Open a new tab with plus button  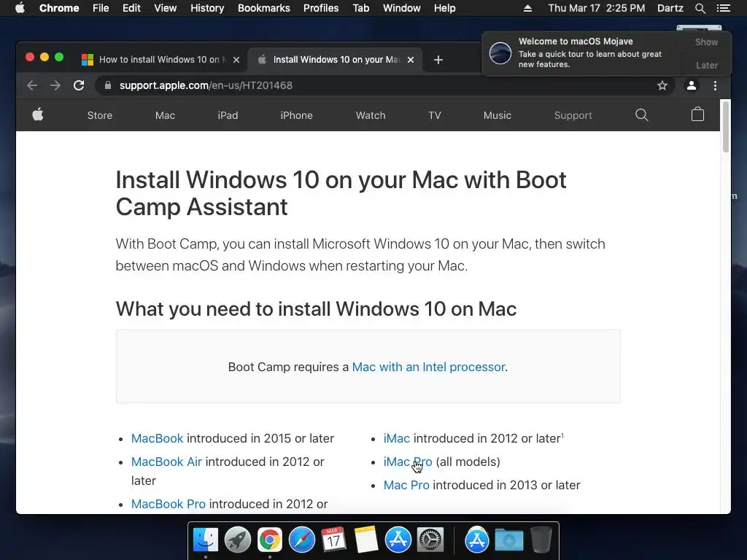pos(438,60)
